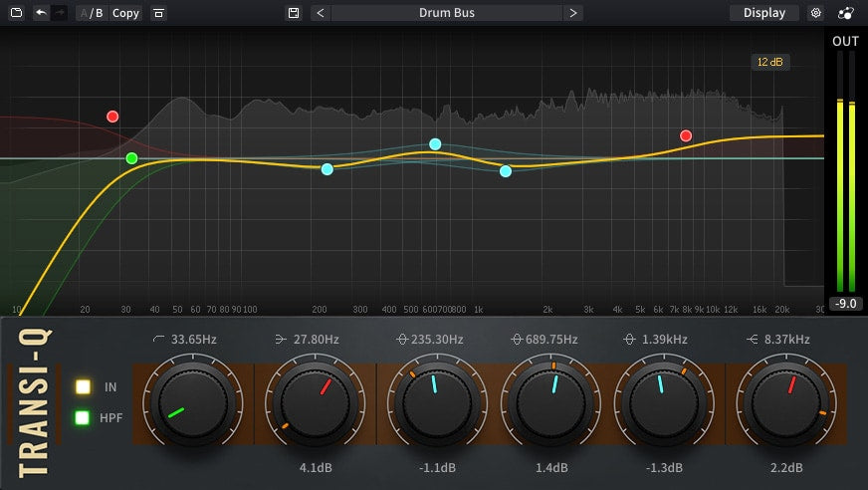This screenshot has height=490, width=868.
Task: Save preset with the floppy disk icon
Action: tap(294, 13)
